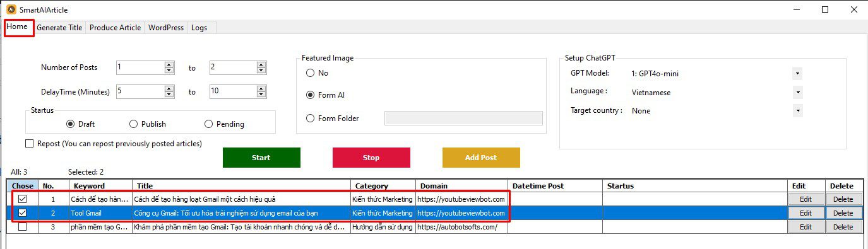Decrease Number of Posts minimum value
Image resolution: width=868 pixels, height=249 pixels.
pos(169,71)
